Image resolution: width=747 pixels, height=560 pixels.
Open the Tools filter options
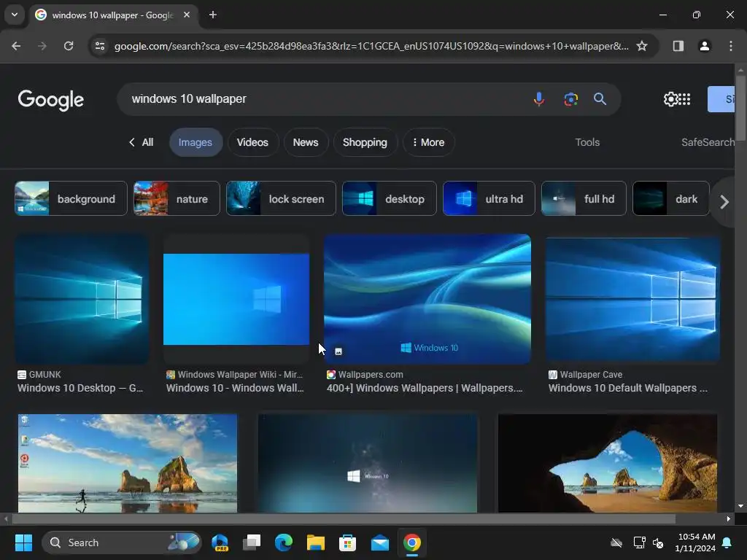tap(587, 142)
